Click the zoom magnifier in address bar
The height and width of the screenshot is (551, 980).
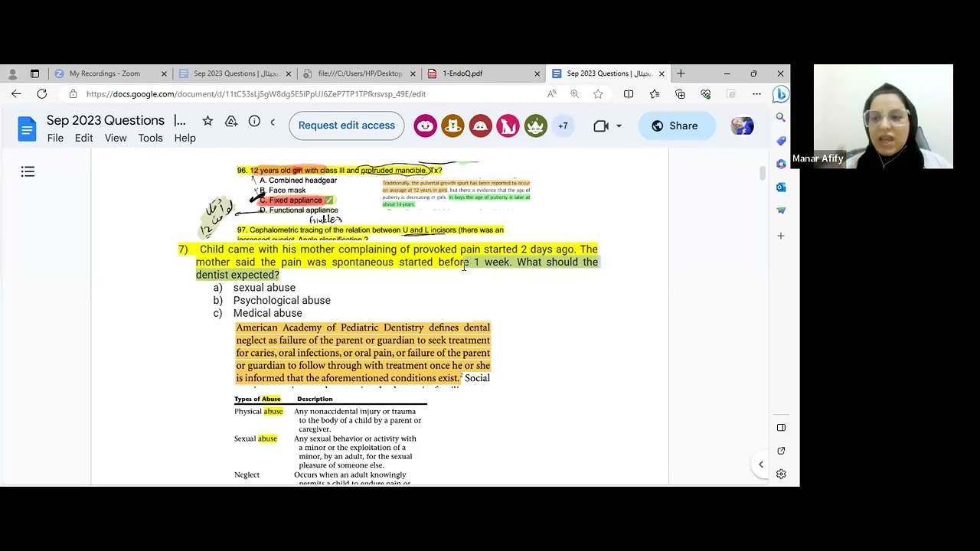[574, 94]
